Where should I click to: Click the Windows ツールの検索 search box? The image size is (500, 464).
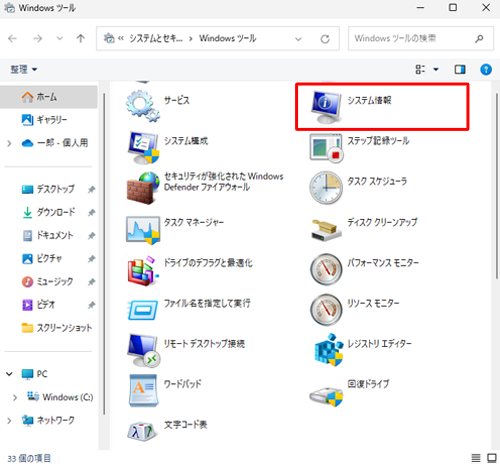pyautogui.click(x=421, y=38)
